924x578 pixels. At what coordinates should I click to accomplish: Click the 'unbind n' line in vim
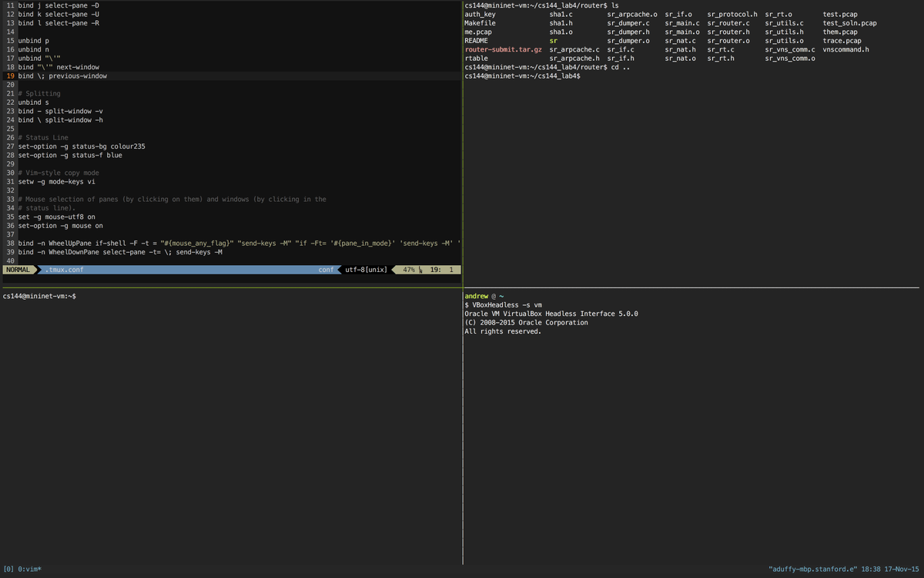(x=34, y=49)
